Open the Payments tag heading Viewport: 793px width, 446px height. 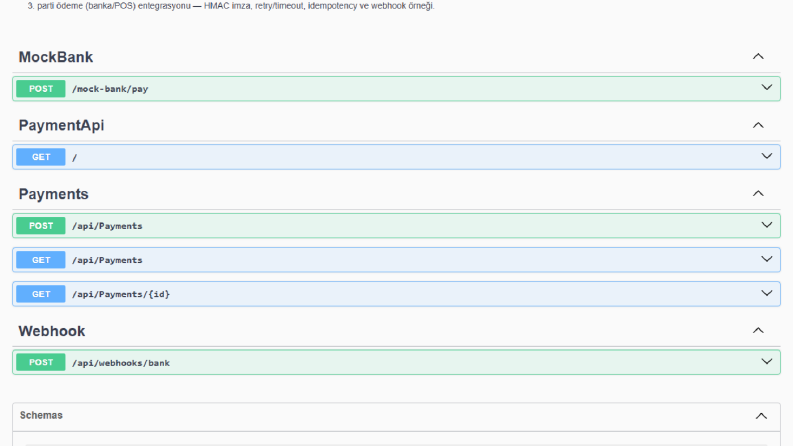pos(54,194)
